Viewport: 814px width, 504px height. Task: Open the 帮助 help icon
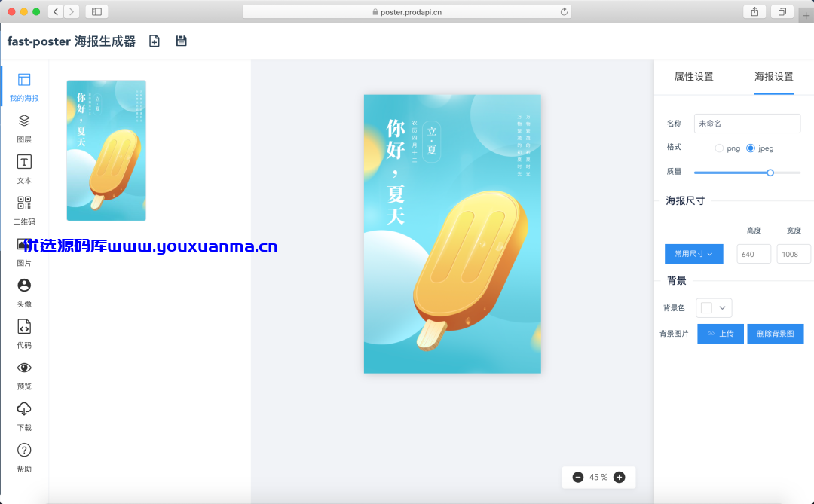(x=24, y=450)
